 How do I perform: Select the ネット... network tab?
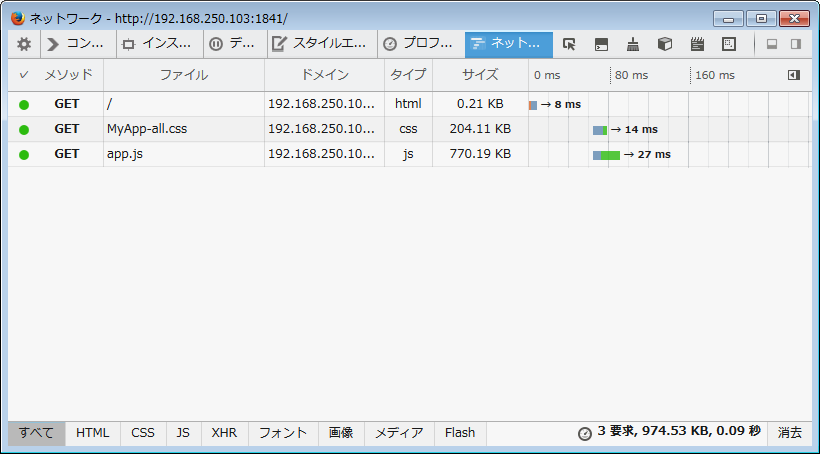coord(509,44)
